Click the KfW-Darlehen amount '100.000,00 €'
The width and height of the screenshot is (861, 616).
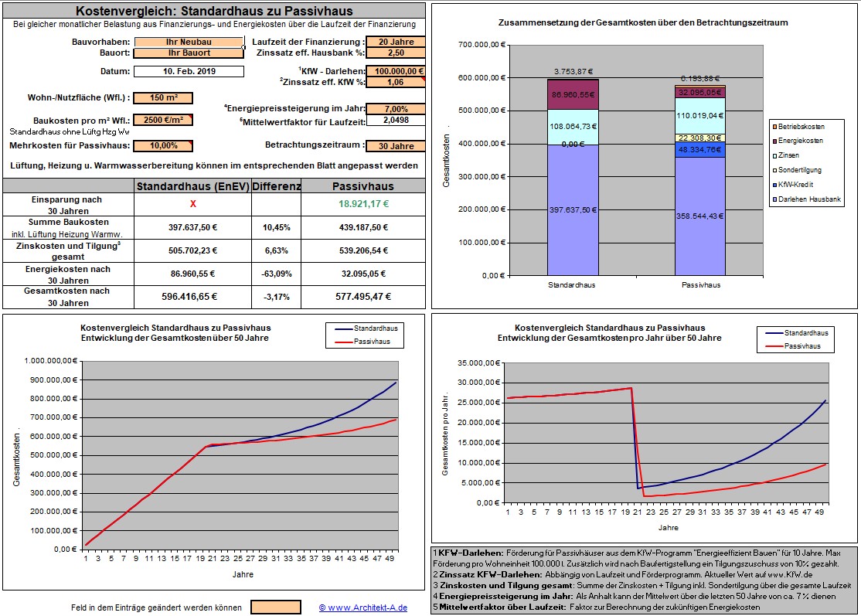(396, 71)
